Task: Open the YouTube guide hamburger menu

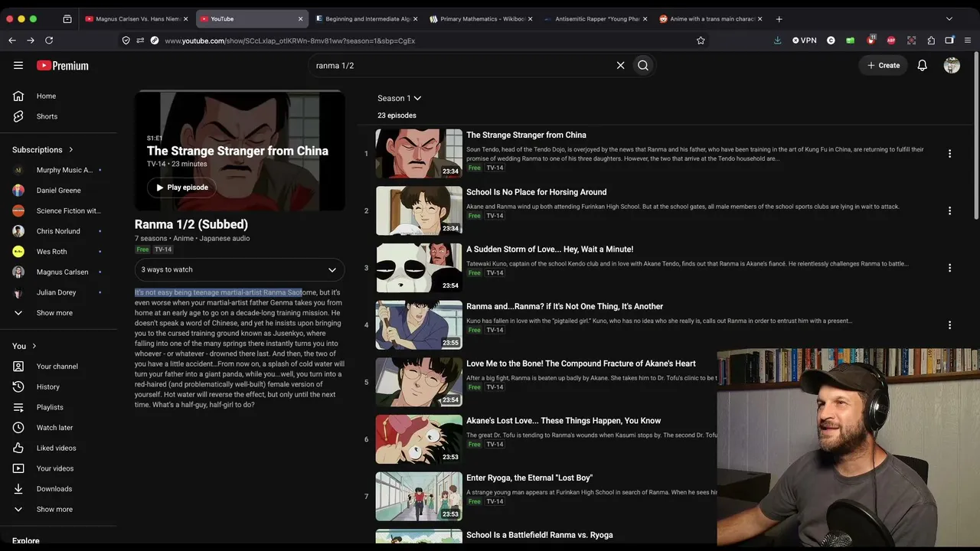Action: coord(18,66)
